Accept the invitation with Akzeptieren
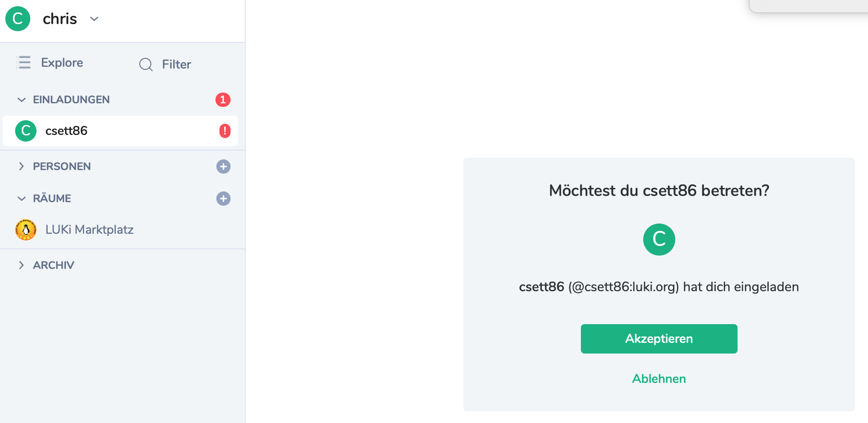 coord(659,339)
